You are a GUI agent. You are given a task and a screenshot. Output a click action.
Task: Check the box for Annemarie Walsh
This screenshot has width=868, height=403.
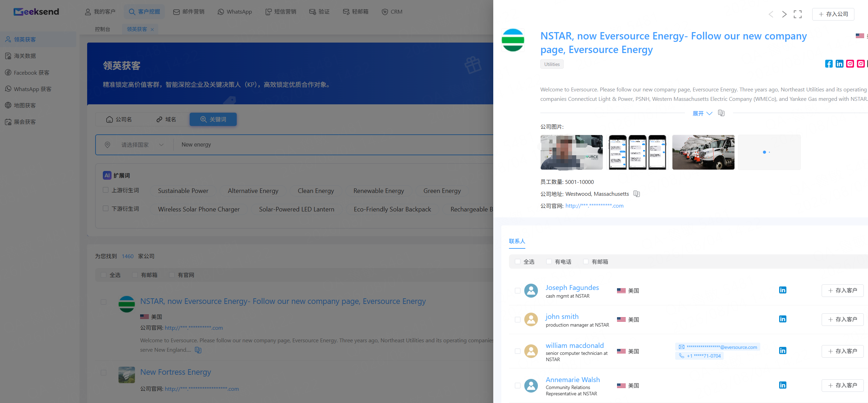(518, 386)
